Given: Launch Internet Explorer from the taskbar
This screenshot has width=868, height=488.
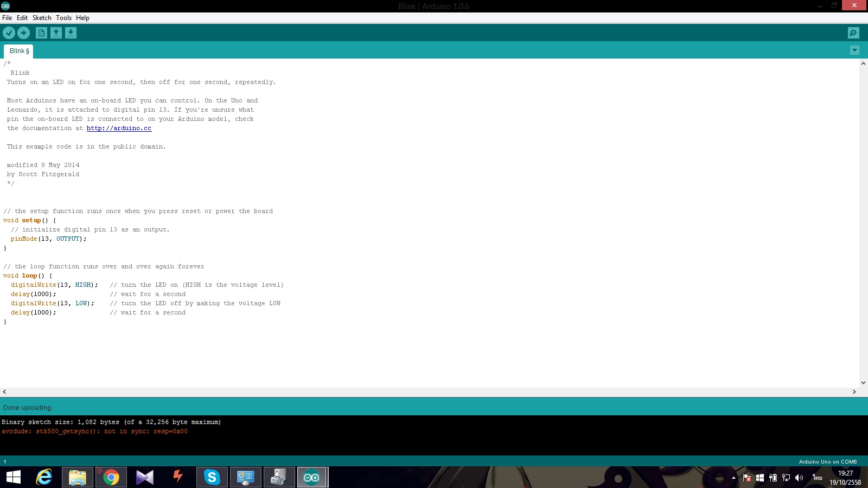Looking at the screenshot, I should (x=44, y=477).
